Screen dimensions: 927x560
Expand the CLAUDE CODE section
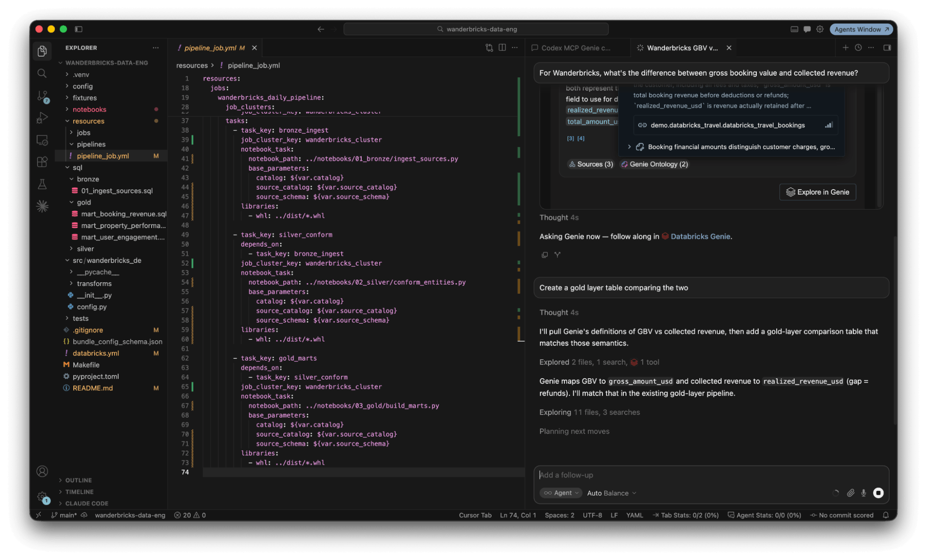(x=87, y=503)
